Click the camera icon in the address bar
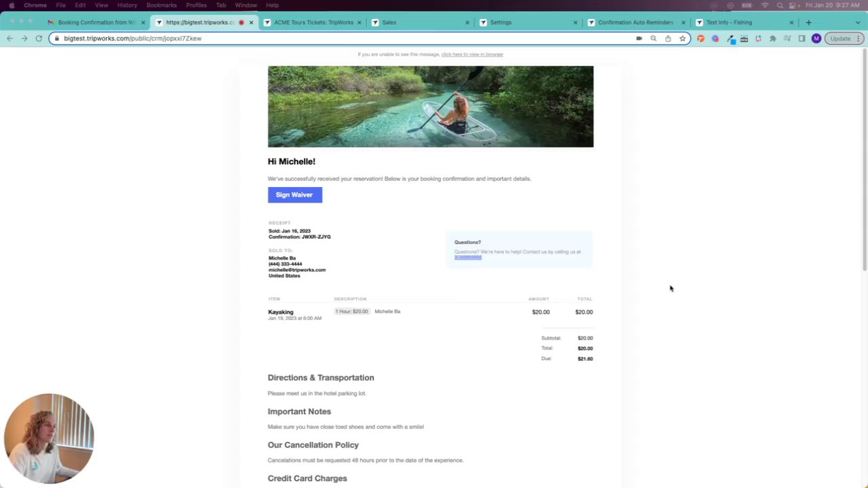This screenshot has width=868, height=488. [x=639, y=39]
